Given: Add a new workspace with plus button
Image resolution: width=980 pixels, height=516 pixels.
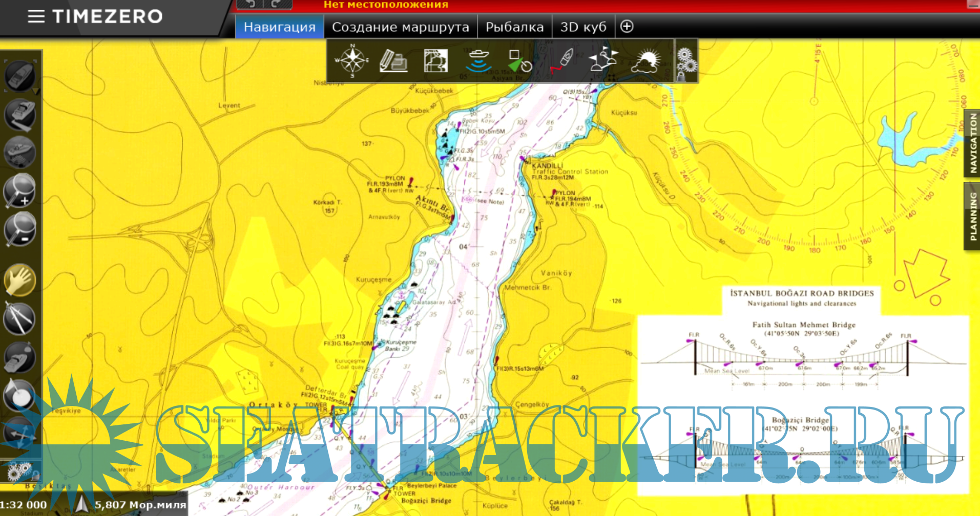Looking at the screenshot, I should (x=627, y=27).
